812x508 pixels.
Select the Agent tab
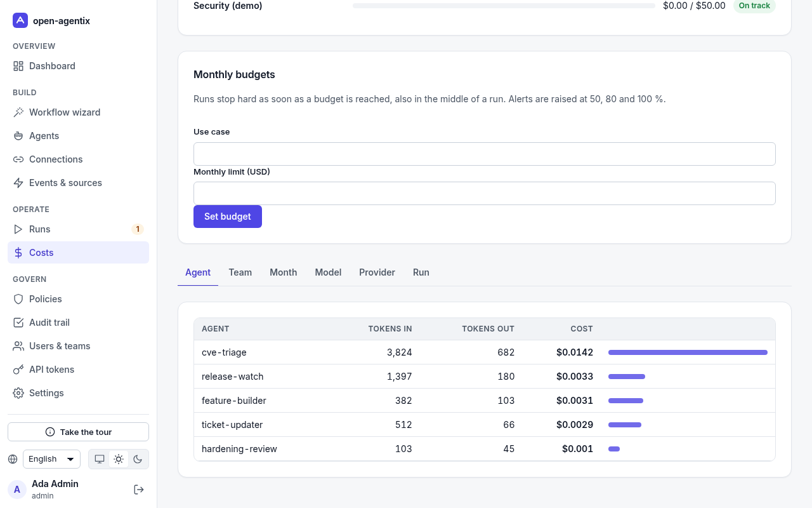198,272
